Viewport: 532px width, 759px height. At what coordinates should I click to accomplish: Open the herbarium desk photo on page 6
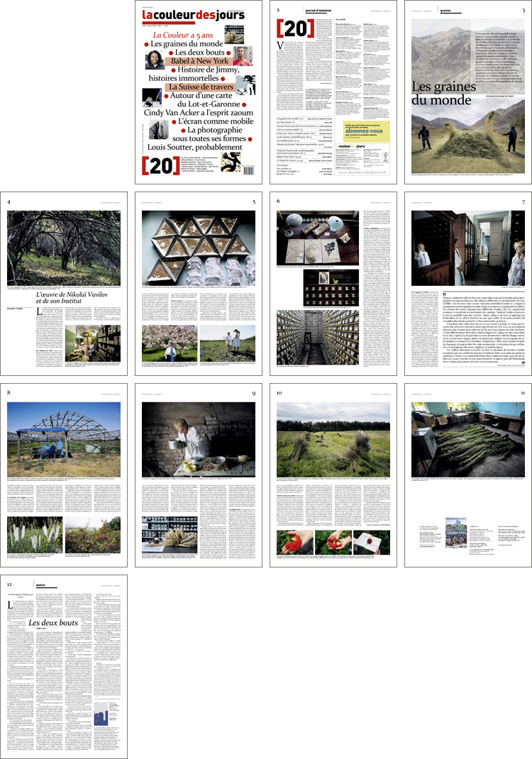coord(318,237)
